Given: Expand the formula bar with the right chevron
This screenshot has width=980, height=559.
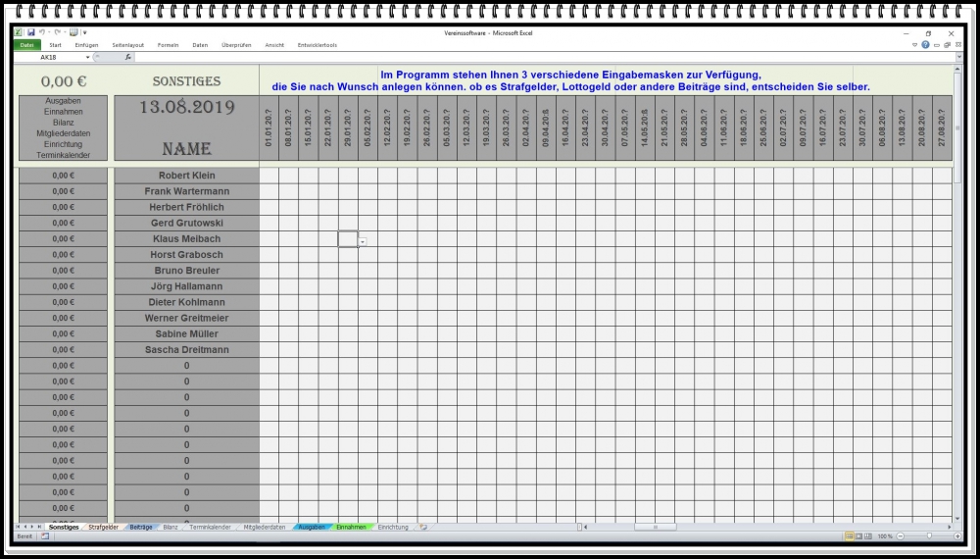Looking at the screenshot, I should [958, 57].
